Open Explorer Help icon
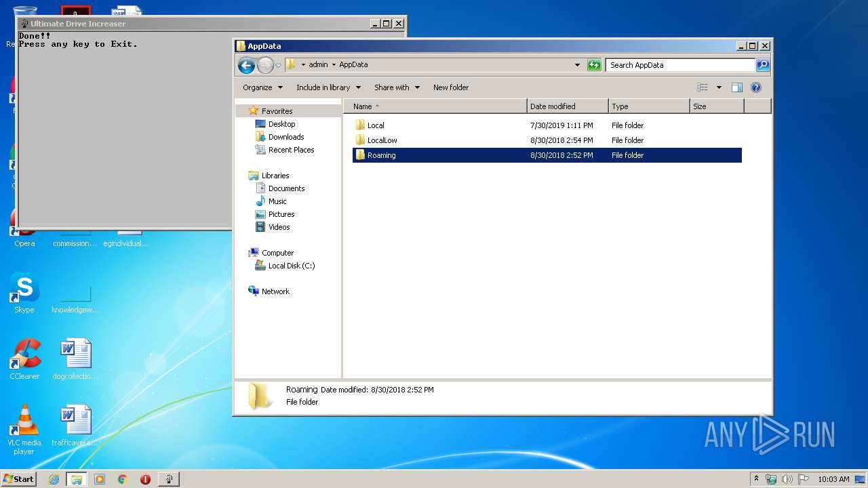This screenshot has width=868, height=488. pos(756,87)
